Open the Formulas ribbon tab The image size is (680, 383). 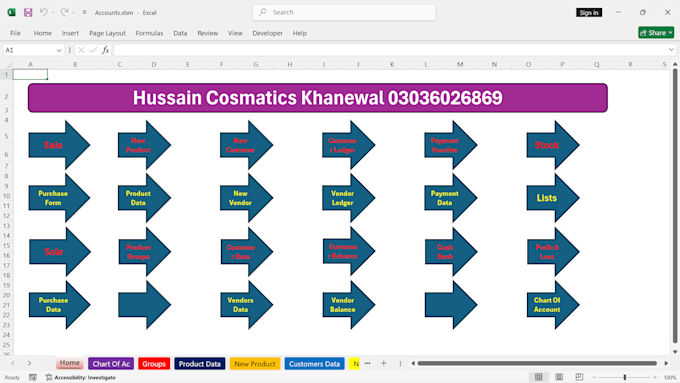click(x=149, y=33)
